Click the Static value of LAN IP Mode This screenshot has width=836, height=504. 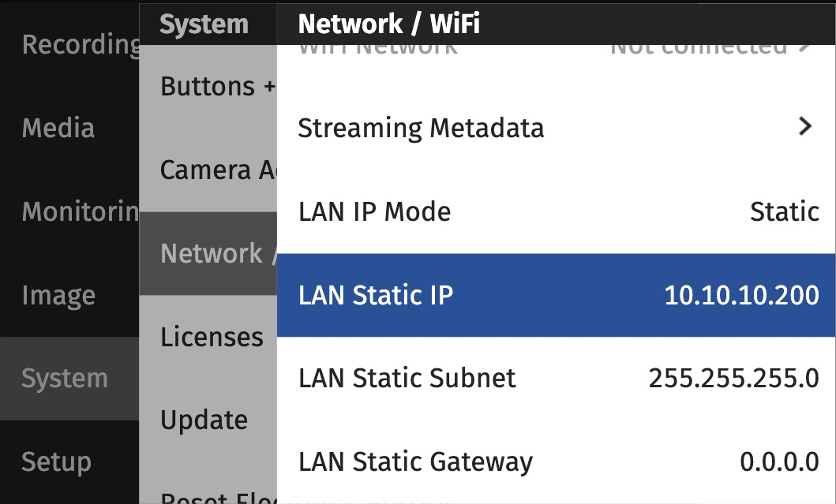click(x=784, y=211)
